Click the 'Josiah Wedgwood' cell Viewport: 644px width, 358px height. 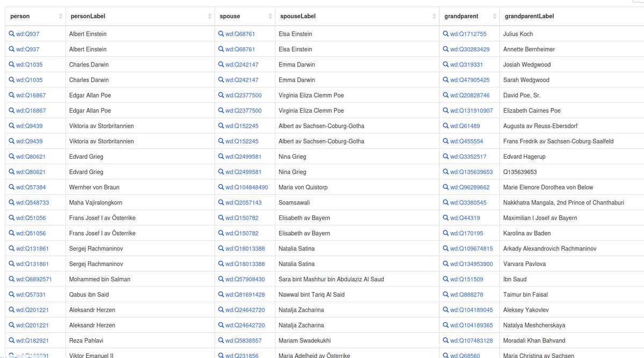click(572, 64)
